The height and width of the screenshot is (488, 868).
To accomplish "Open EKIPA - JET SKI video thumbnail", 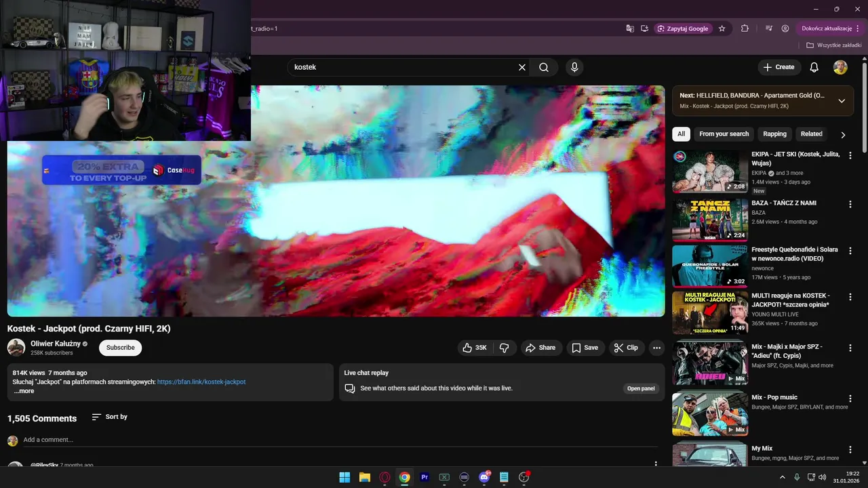I will (710, 171).
